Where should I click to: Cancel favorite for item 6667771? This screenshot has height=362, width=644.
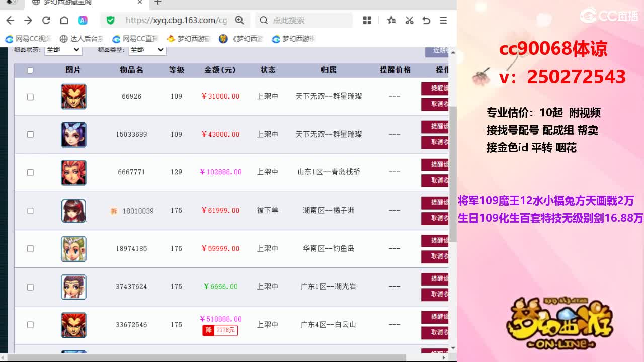click(x=435, y=180)
